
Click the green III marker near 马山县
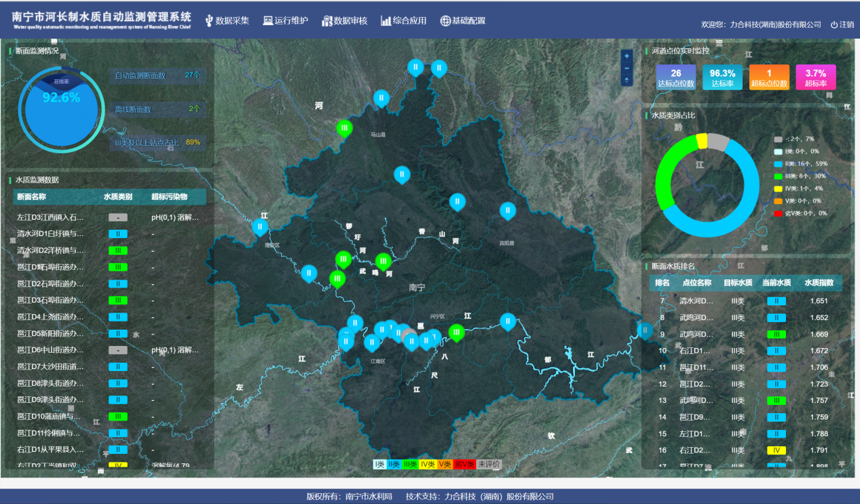(x=345, y=128)
